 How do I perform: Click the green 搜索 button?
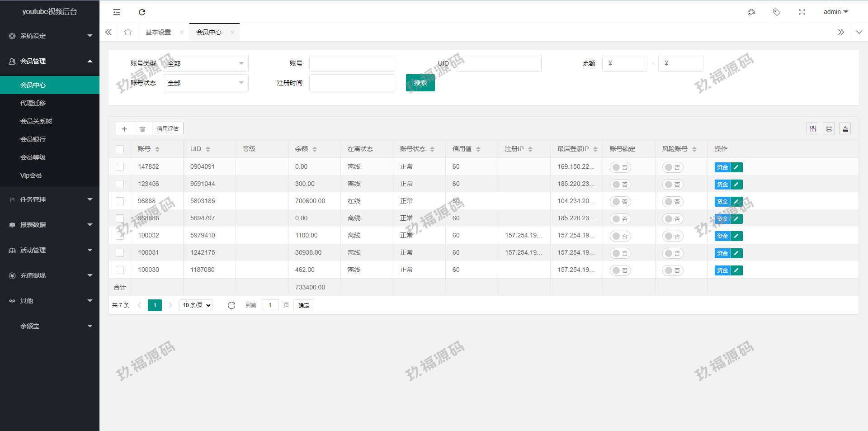(x=420, y=83)
